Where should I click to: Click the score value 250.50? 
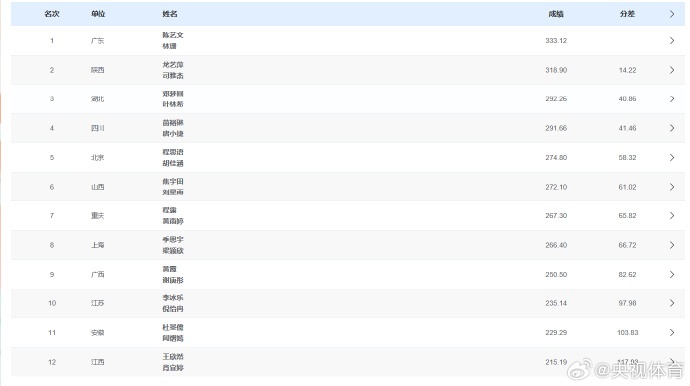pos(556,275)
